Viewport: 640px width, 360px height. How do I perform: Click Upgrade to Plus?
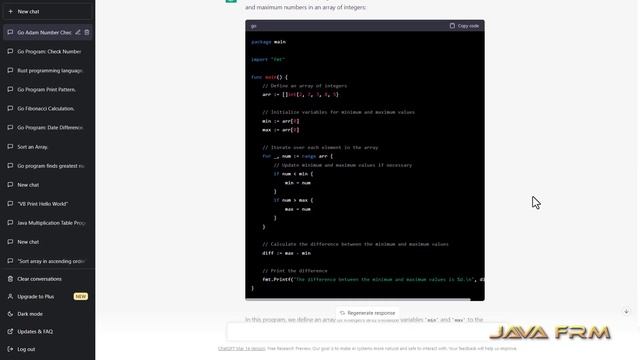click(47, 296)
